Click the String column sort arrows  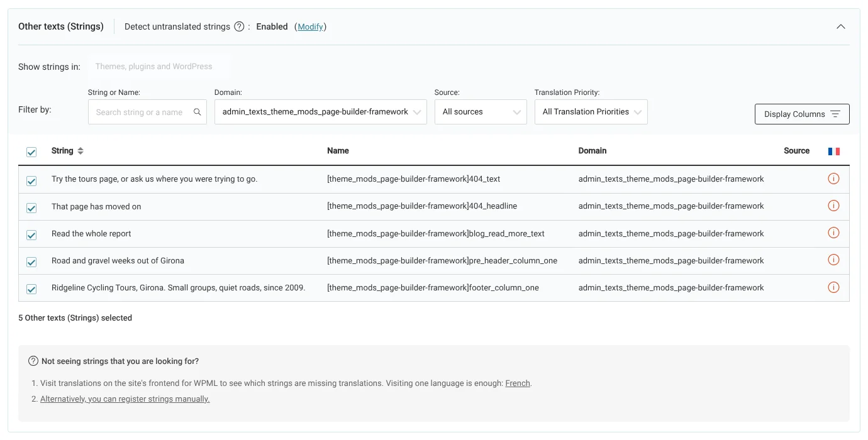tap(81, 151)
